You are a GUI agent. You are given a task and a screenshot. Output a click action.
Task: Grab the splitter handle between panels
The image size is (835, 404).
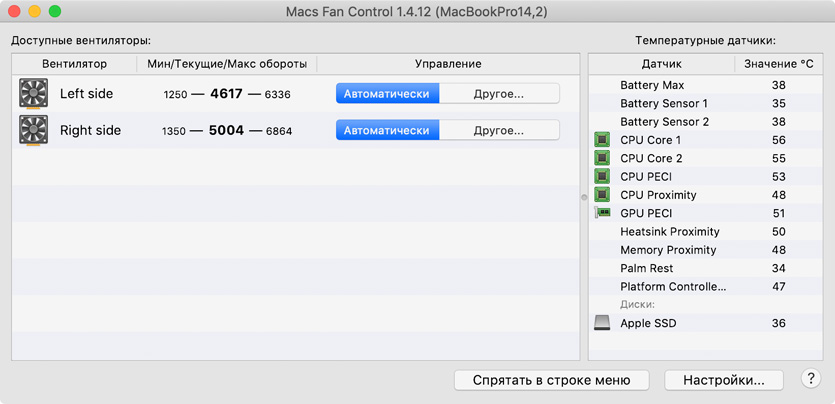click(x=584, y=197)
